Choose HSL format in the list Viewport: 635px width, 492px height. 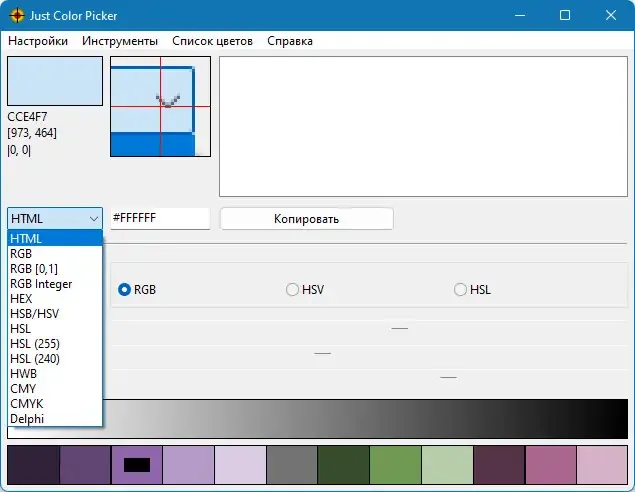[x=55, y=328]
